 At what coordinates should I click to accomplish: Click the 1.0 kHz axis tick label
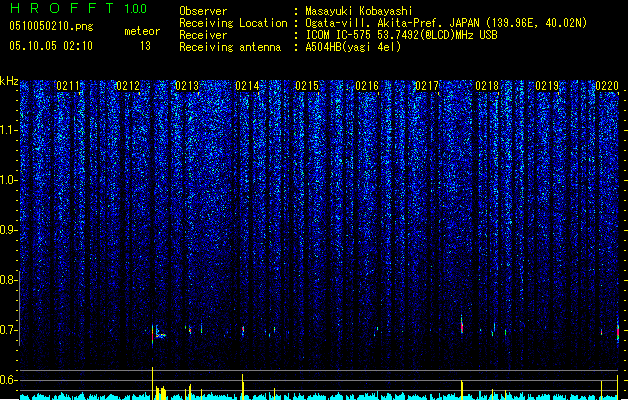(x=8, y=180)
